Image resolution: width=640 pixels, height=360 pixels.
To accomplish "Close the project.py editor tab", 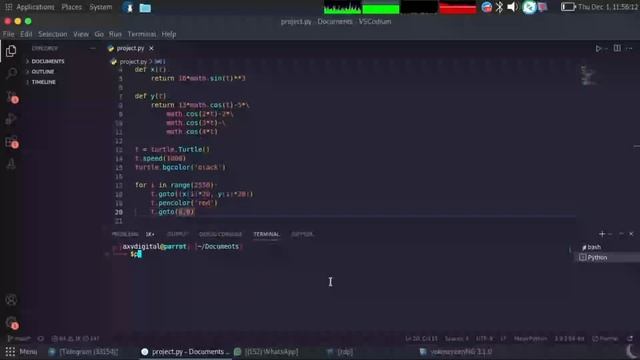I will (x=151, y=48).
